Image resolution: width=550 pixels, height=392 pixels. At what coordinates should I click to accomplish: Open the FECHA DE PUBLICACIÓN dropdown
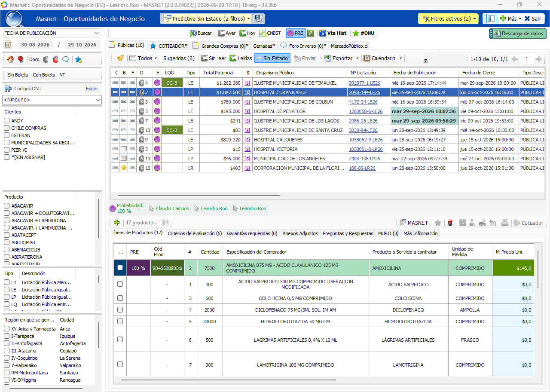tap(52, 33)
